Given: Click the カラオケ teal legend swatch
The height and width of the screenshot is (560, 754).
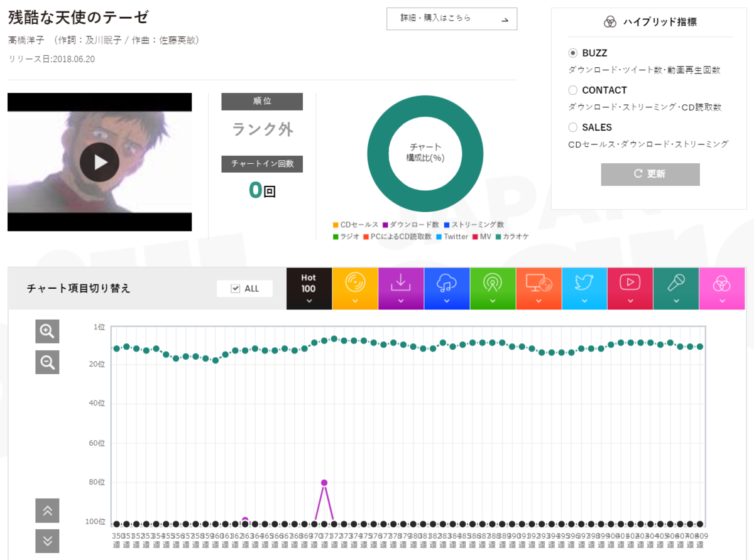Looking at the screenshot, I should [498, 237].
